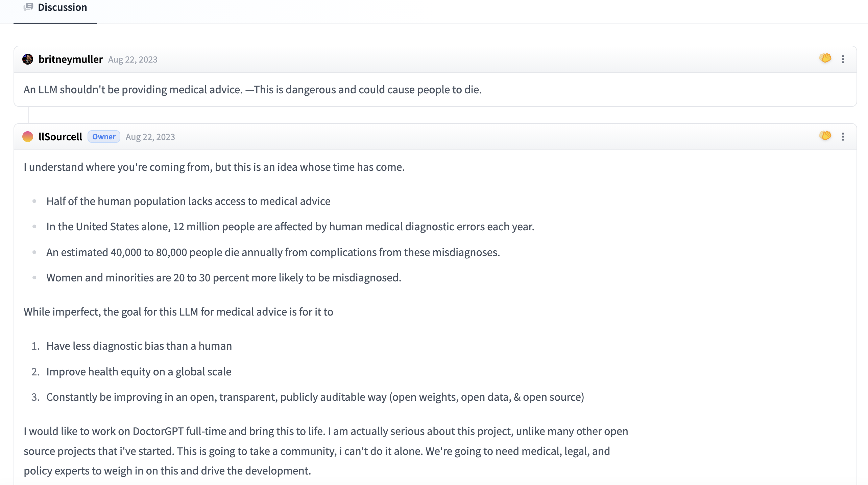Click the date on llSourcell's comment
The image size is (868, 485).
click(150, 137)
